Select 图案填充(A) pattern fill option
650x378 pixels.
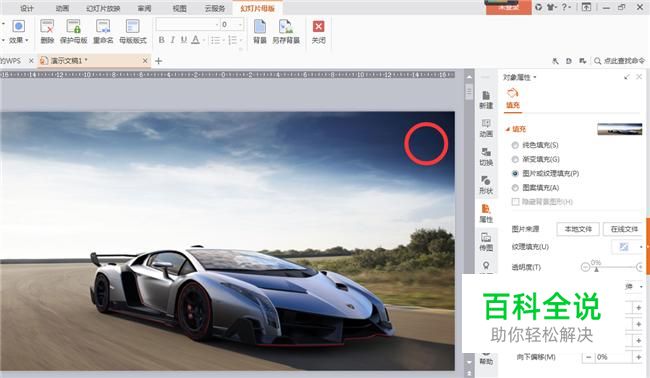pyautogui.click(x=536, y=188)
